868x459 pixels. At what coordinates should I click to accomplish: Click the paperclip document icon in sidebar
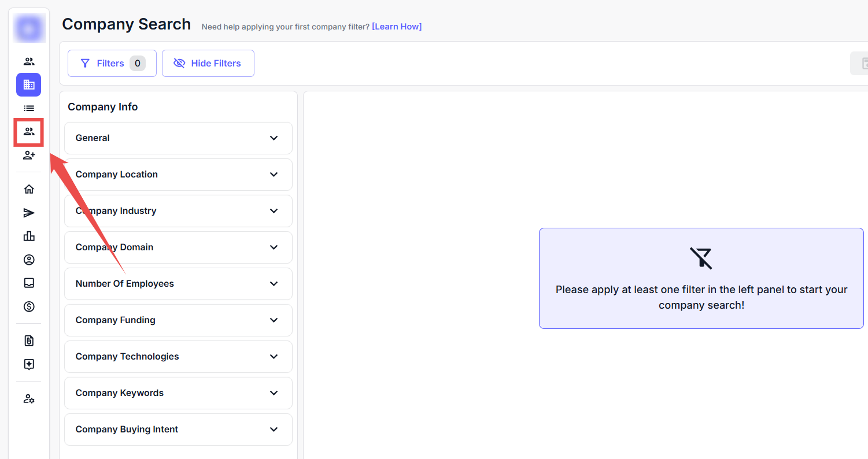pyautogui.click(x=29, y=341)
